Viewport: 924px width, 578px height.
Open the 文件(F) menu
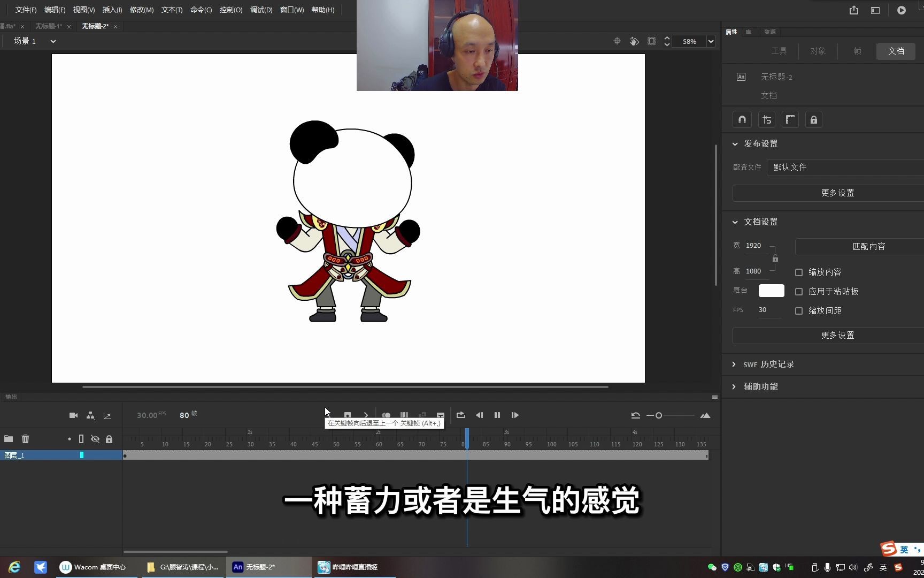26,10
